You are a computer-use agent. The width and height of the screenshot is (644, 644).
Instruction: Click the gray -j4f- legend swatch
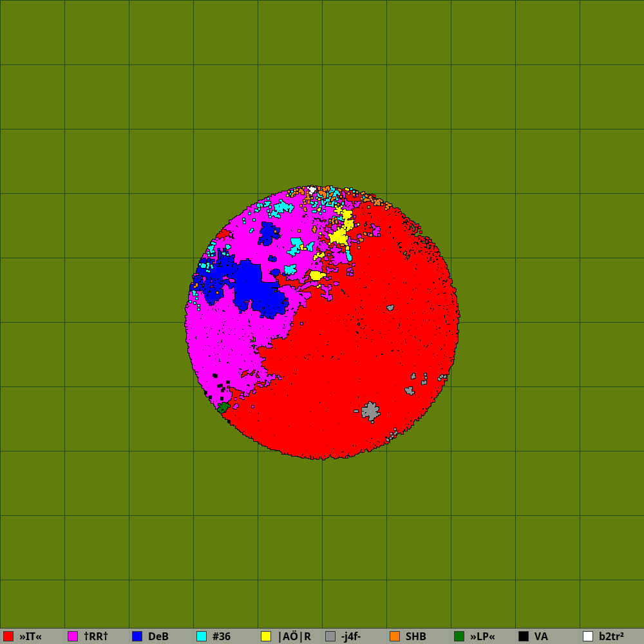point(330,636)
